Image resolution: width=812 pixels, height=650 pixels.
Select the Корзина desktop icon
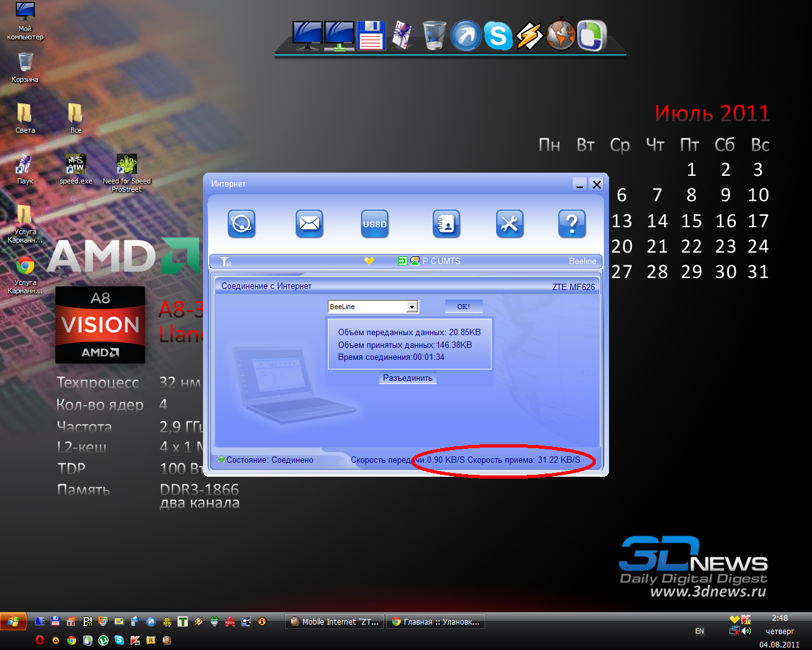coord(25,67)
